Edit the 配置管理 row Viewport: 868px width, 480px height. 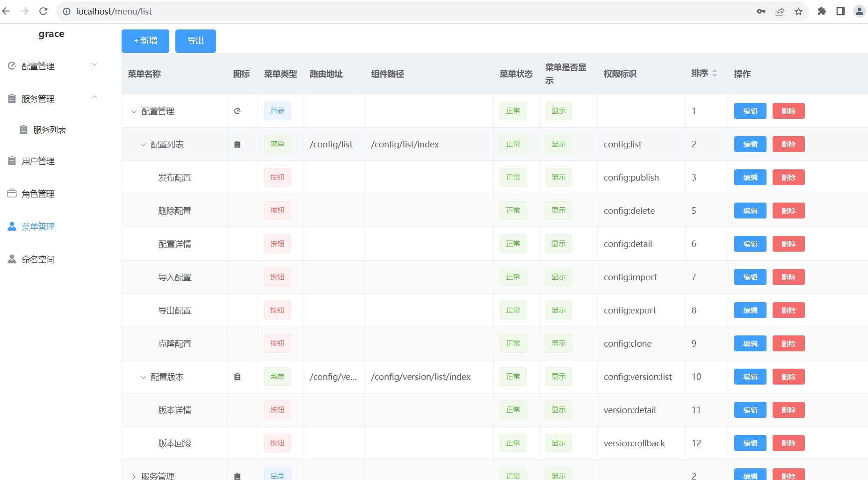(750, 111)
